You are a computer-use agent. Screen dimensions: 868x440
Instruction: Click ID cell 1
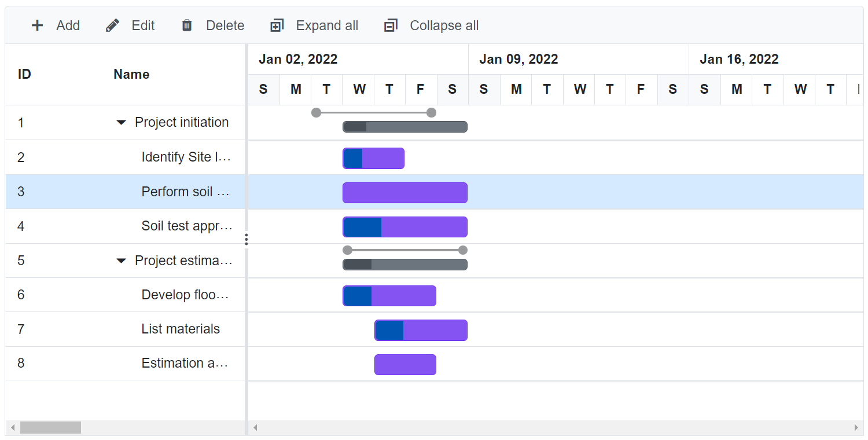click(x=21, y=123)
